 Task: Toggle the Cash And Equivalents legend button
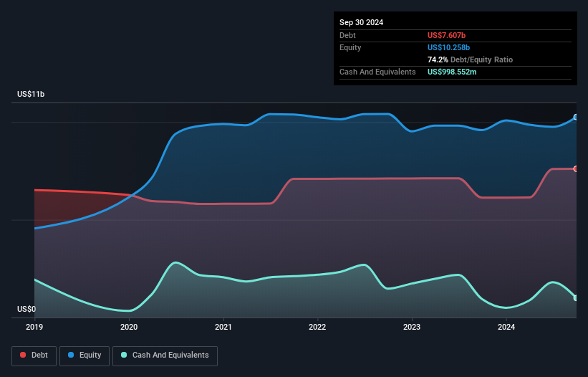pos(165,355)
